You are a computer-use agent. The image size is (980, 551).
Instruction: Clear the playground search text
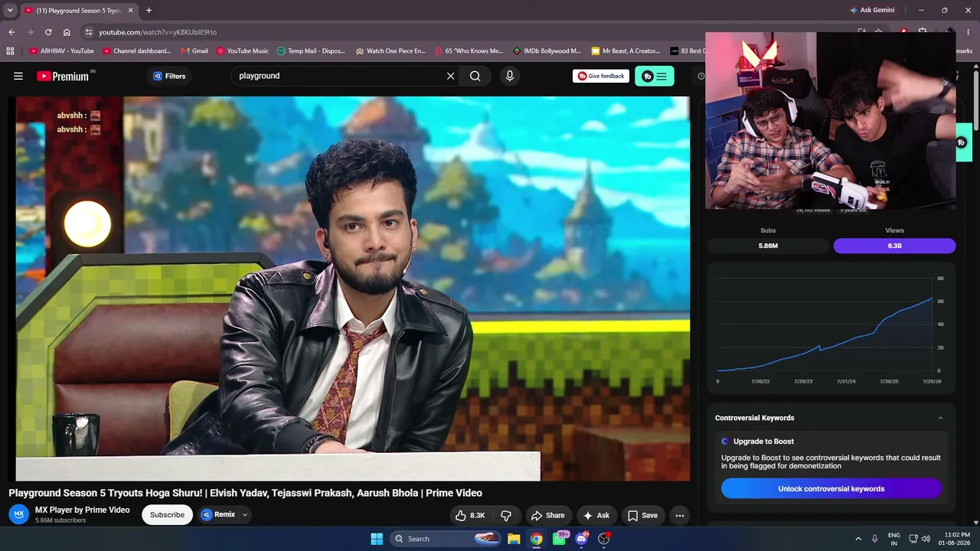(x=450, y=76)
